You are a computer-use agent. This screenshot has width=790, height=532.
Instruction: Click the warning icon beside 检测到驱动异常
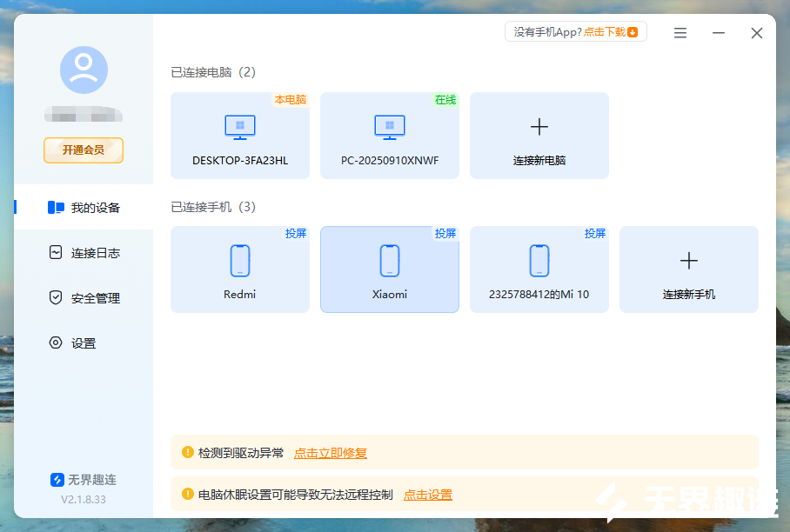point(186,452)
